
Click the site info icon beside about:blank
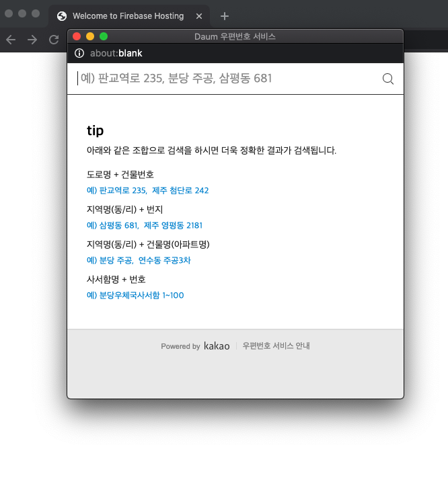(x=79, y=53)
